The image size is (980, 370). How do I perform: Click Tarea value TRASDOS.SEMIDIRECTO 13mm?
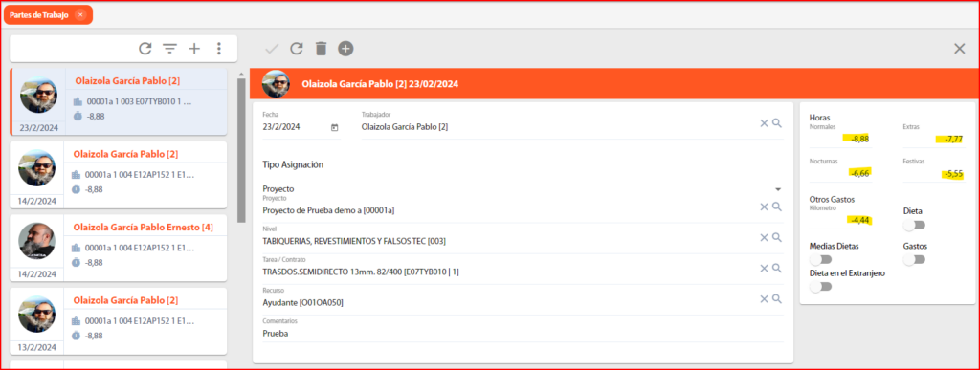click(361, 272)
